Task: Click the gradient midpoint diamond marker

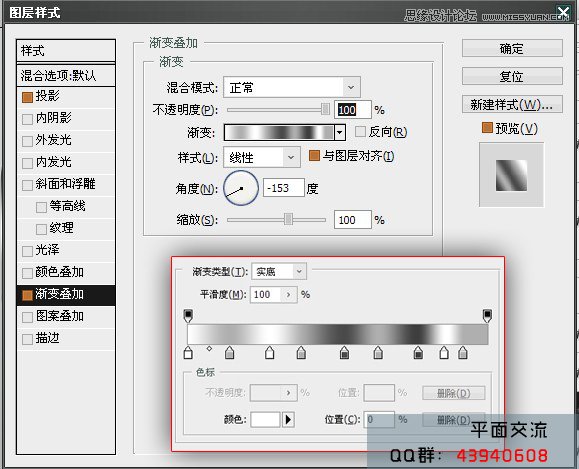Action: click(x=209, y=348)
